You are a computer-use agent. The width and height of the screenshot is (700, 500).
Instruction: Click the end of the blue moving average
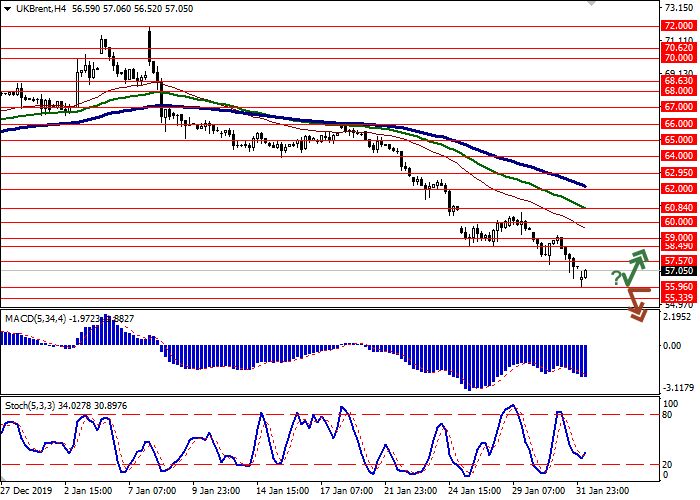(585, 187)
